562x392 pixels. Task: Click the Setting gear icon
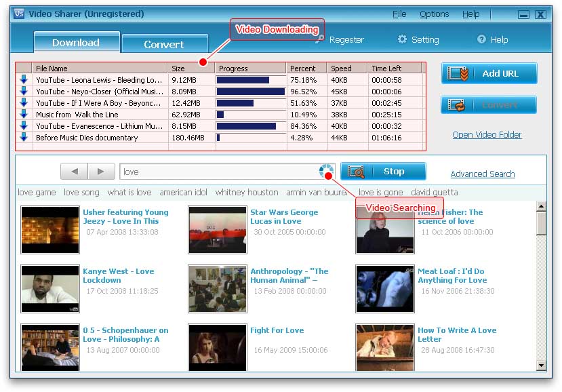402,39
